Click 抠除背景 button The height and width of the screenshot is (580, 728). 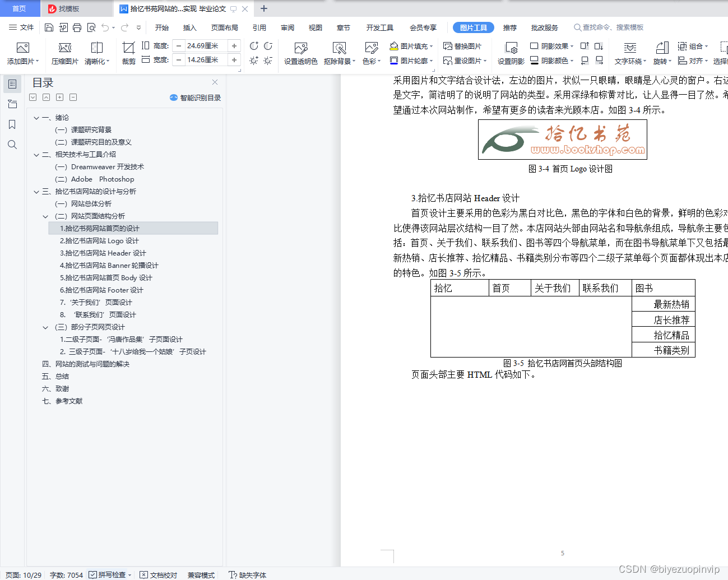tap(340, 54)
